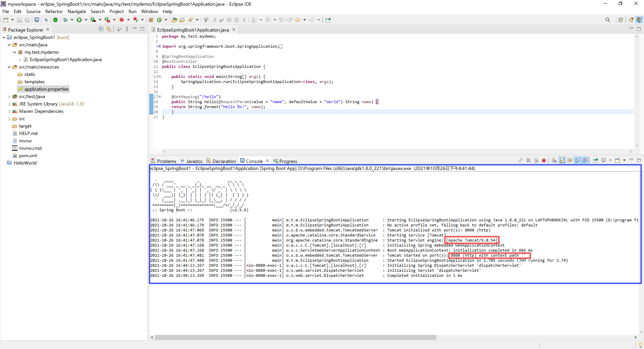Click the Save All icon
The height and width of the screenshot is (349, 644).
click(x=27, y=20)
